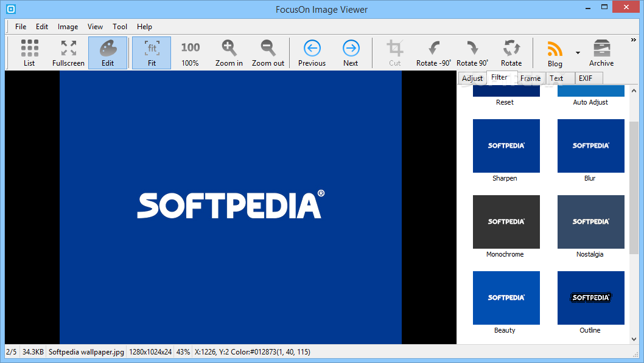Click the 34.3KB file size entry
The image size is (644, 363).
click(x=33, y=352)
